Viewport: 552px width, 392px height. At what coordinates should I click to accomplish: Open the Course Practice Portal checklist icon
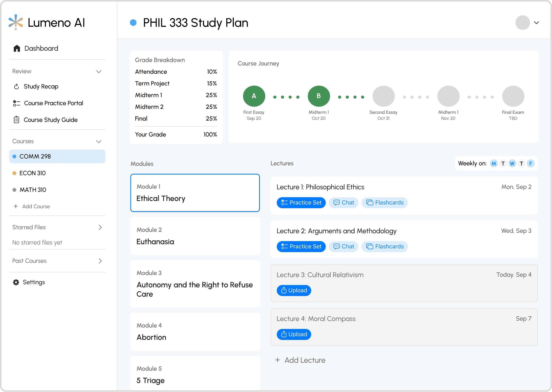point(16,103)
